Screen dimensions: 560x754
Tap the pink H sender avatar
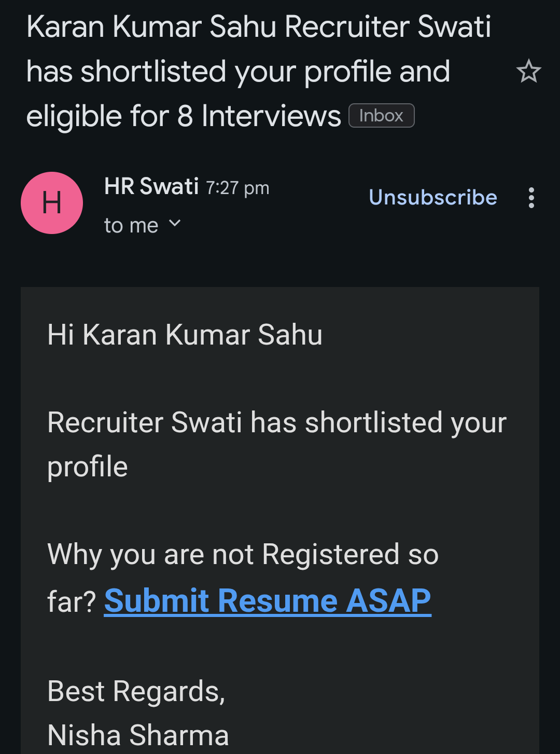click(x=52, y=203)
